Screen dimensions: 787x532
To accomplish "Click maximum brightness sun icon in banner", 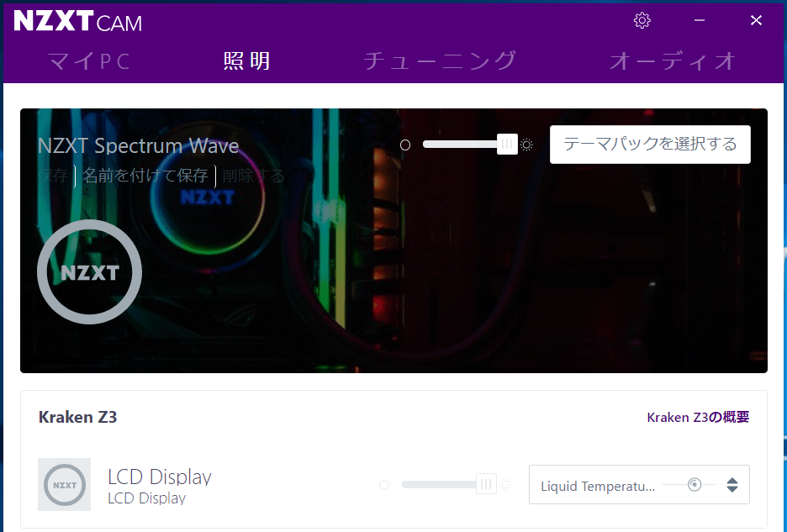I will tap(526, 145).
